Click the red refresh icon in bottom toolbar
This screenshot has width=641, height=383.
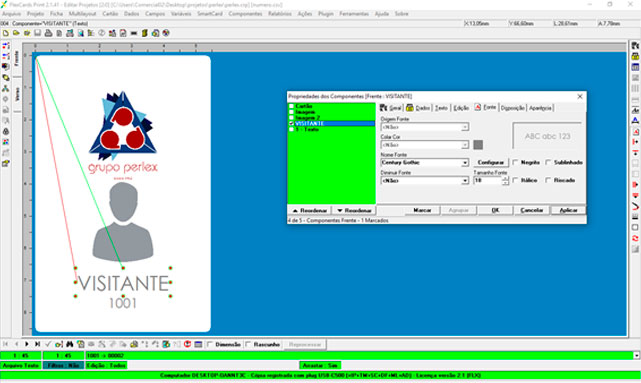(x=188, y=344)
